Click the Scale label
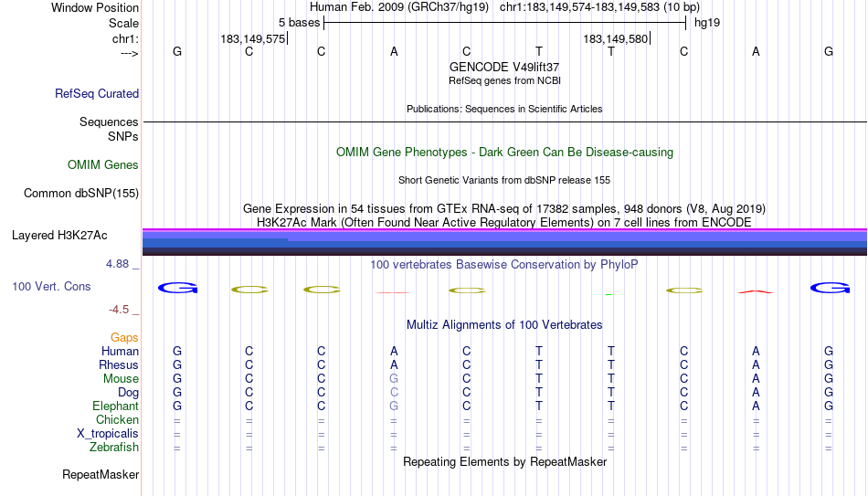Viewport: 868px width, 496px height. pos(124,23)
